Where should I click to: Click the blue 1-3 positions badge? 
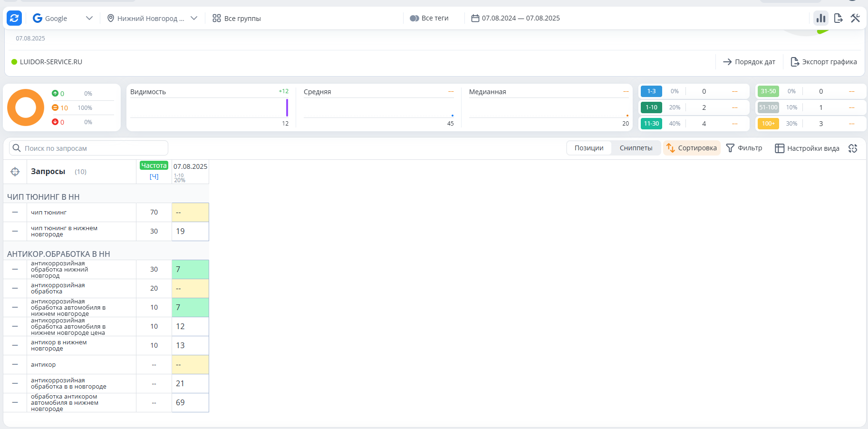pos(651,91)
